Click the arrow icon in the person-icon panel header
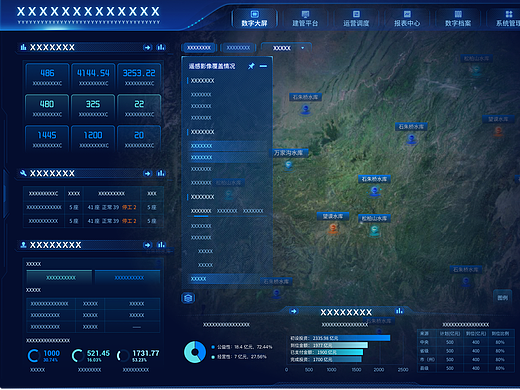Image resolution: width=520 pixels, height=390 pixels. 147,245
